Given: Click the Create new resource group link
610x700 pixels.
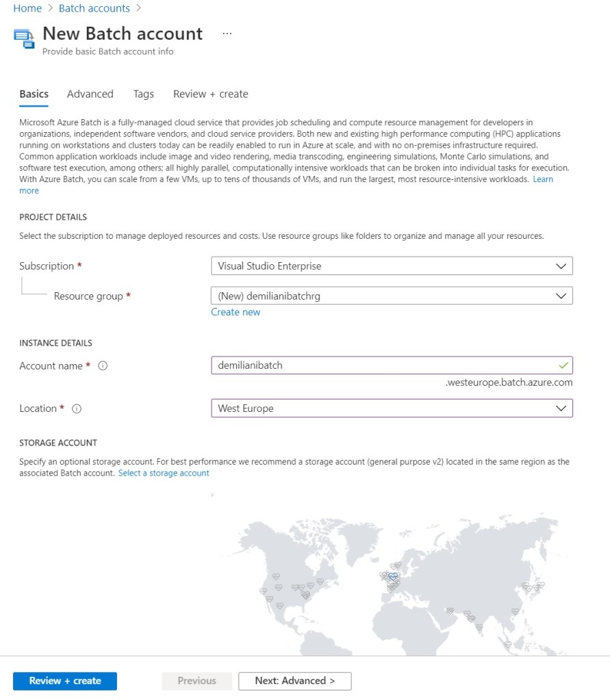Looking at the screenshot, I should (236, 312).
